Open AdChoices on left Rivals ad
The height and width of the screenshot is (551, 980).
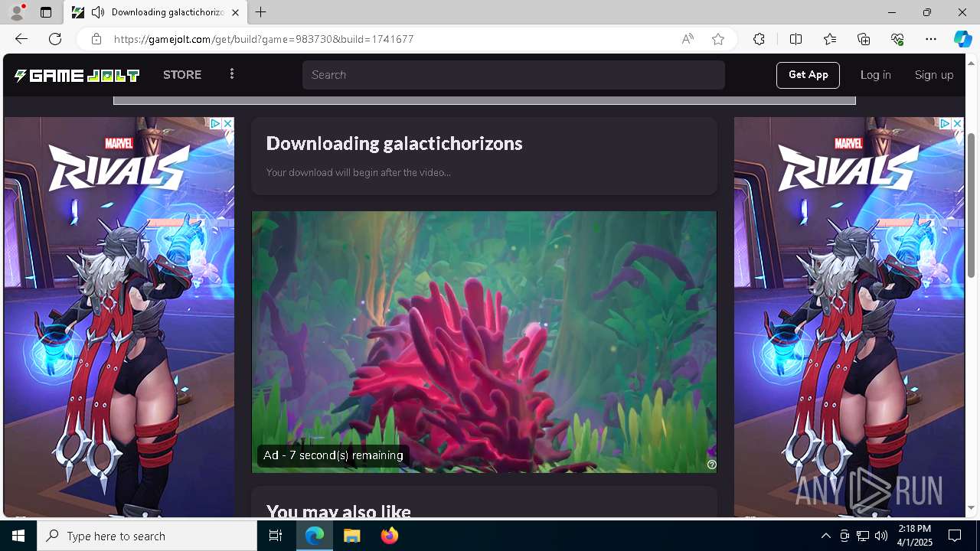pyautogui.click(x=216, y=123)
